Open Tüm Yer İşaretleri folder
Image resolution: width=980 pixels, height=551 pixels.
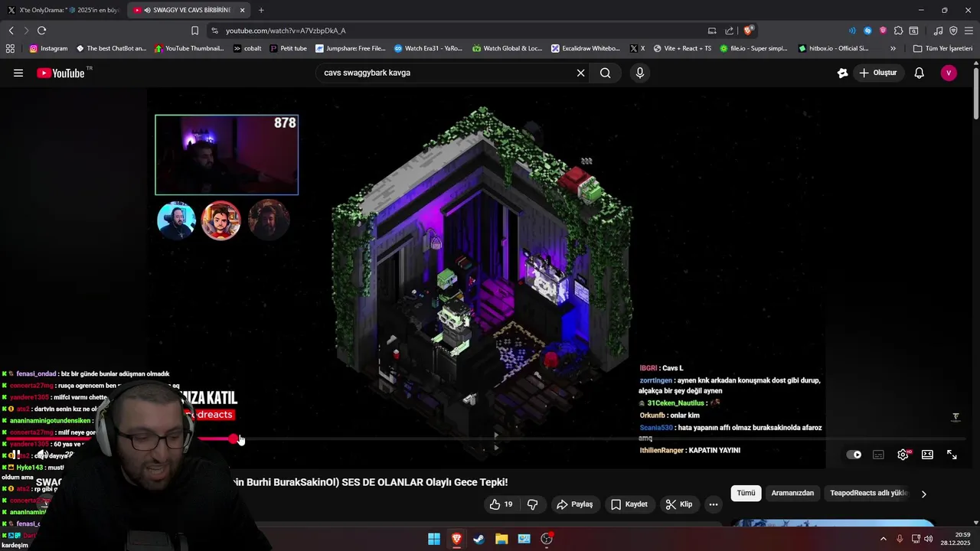click(x=942, y=48)
